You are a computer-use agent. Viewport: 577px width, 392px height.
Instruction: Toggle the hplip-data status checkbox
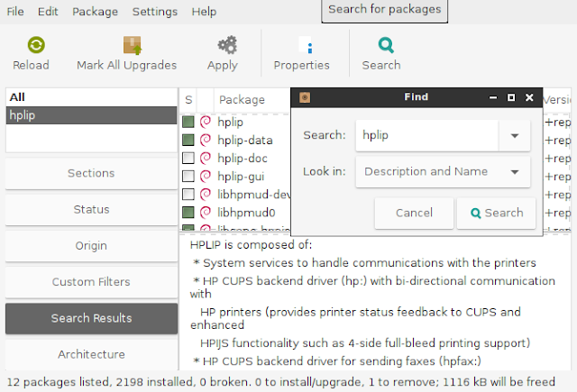click(x=188, y=140)
